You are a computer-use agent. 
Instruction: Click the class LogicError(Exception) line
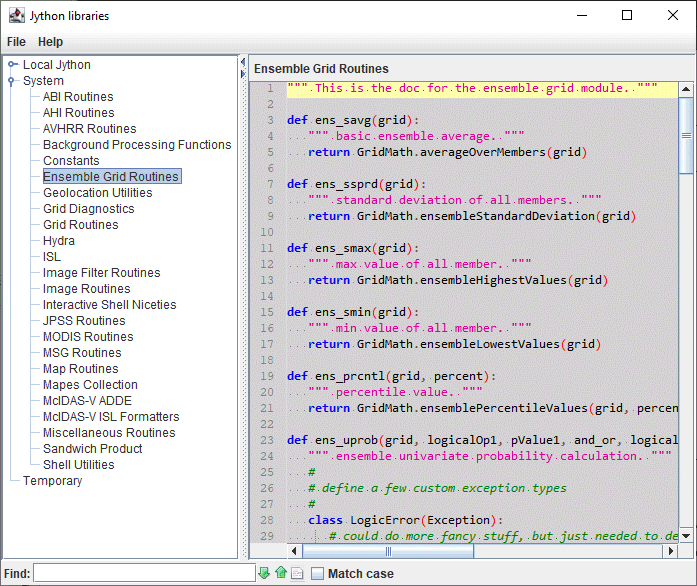coord(405,520)
